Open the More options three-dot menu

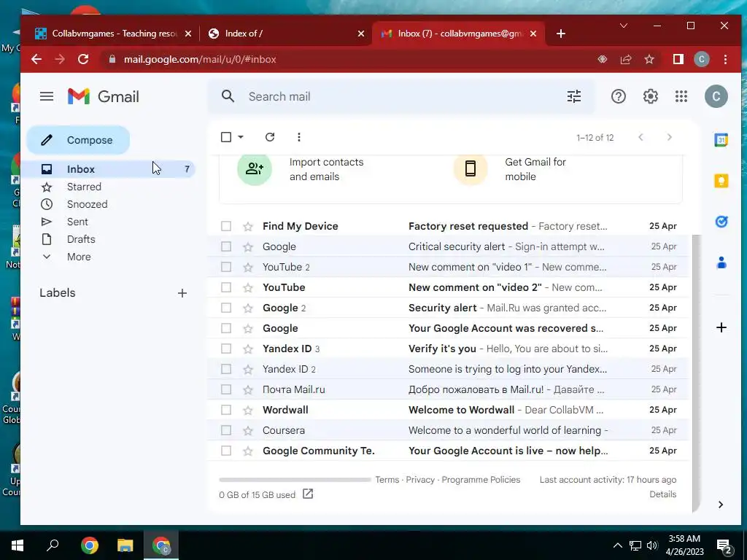click(x=298, y=137)
